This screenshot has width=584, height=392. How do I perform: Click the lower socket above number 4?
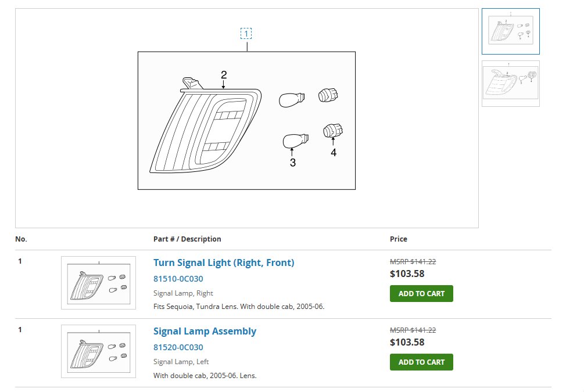click(332, 129)
